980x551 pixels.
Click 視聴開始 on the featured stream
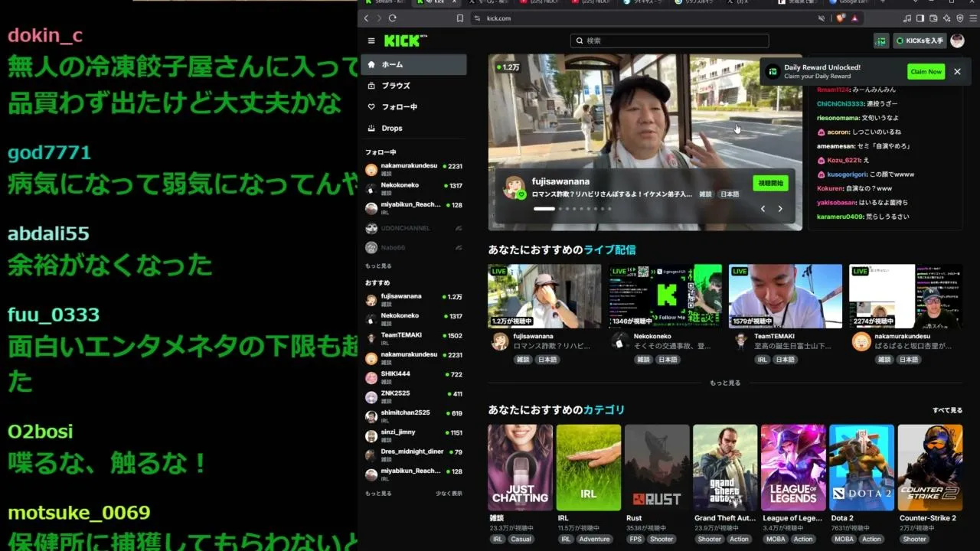tap(770, 184)
